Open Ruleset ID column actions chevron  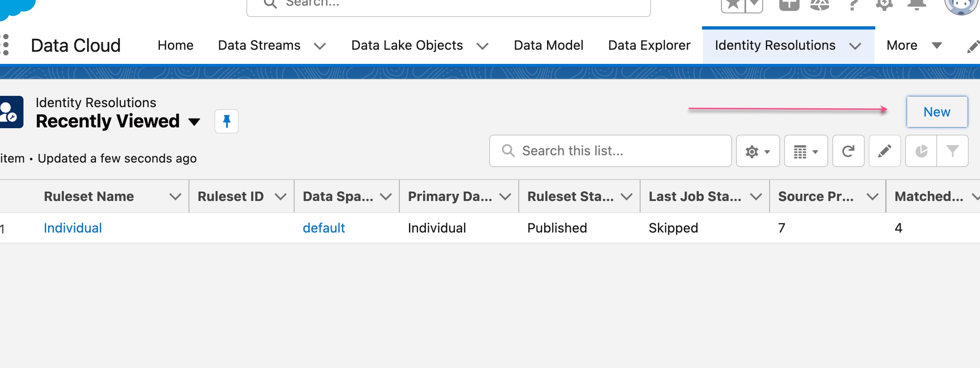click(x=280, y=197)
